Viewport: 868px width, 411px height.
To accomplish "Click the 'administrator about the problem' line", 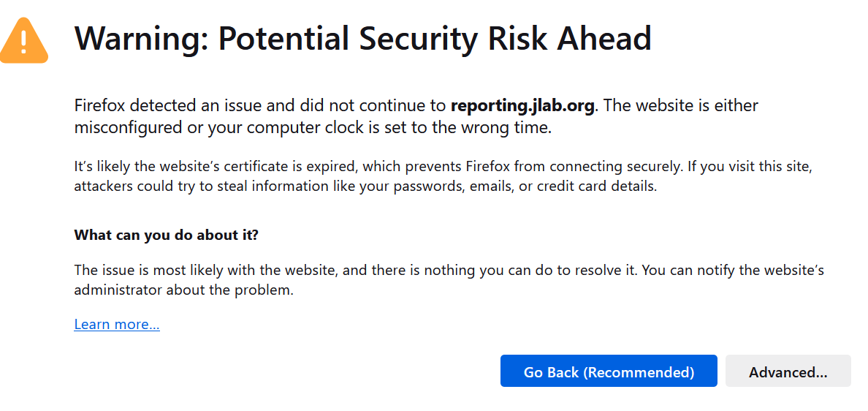I will click(x=183, y=290).
